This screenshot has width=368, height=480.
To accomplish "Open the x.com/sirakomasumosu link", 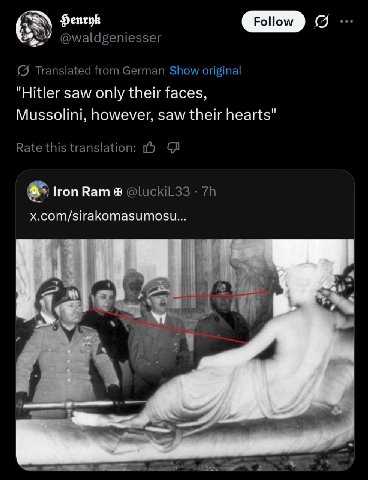I will point(108,217).
